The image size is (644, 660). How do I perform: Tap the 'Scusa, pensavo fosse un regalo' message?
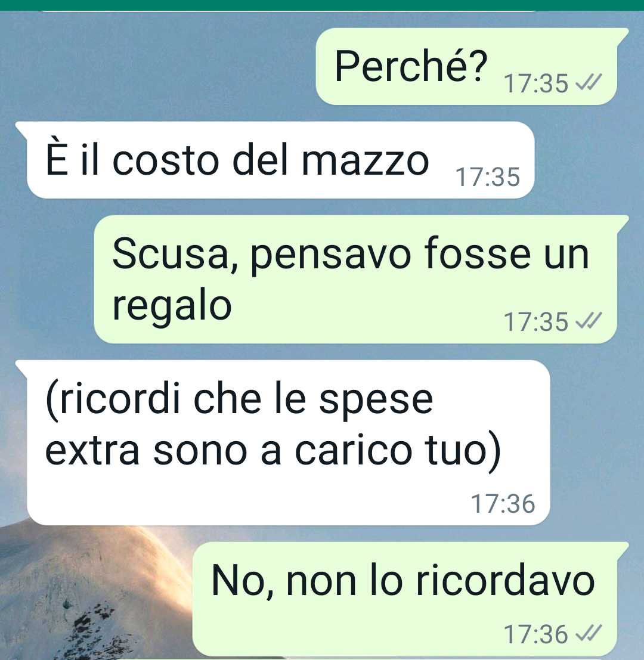tap(361, 279)
